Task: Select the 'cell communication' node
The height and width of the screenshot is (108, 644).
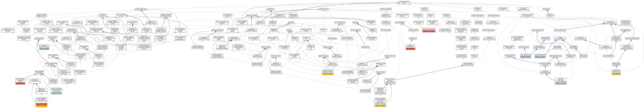Action: coord(340,22)
